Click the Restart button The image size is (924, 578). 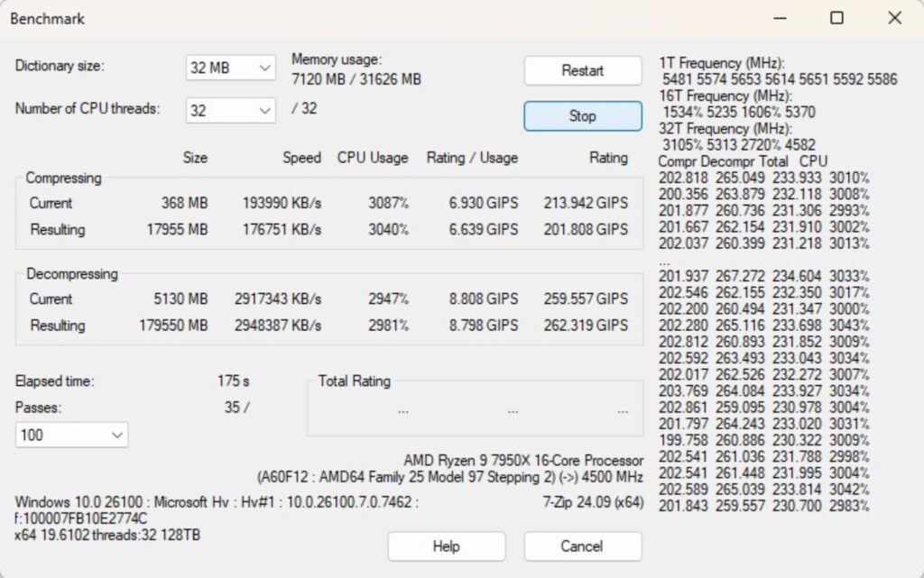(582, 70)
